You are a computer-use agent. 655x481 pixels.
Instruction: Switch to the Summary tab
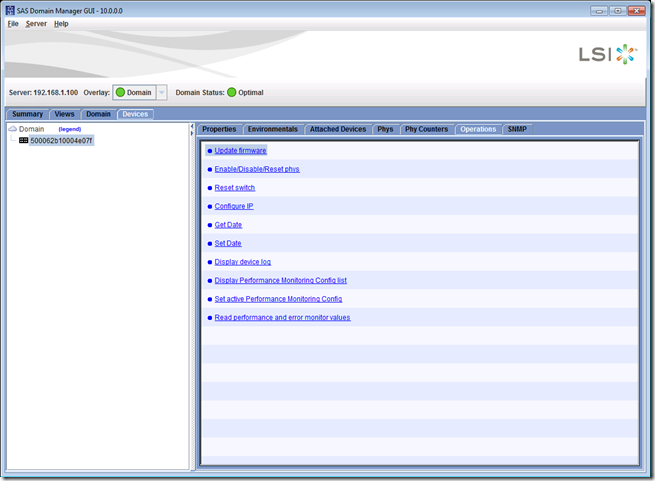[27, 114]
